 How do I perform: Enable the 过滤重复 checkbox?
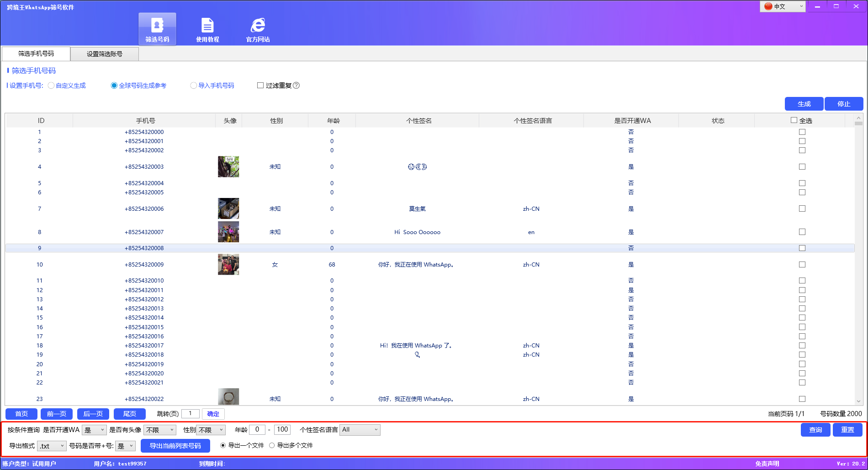coord(260,85)
